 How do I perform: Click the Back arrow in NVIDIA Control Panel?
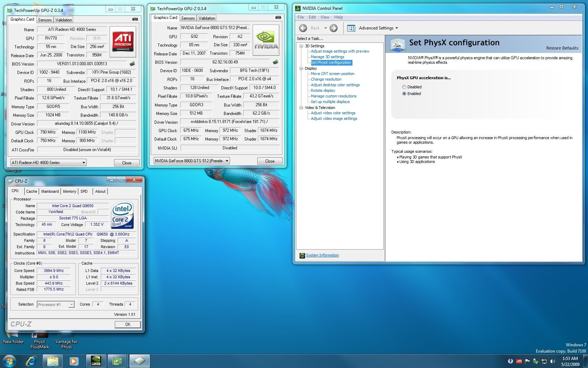[303, 28]
